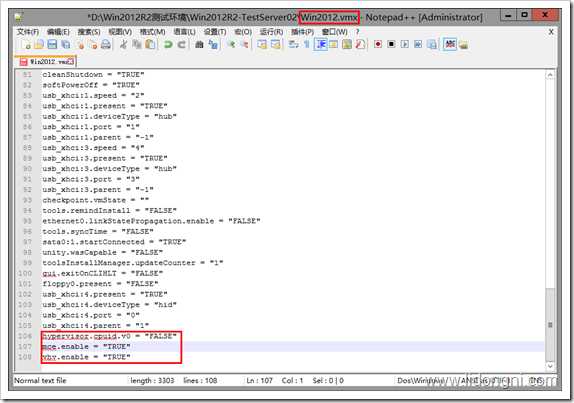574x403 pixels.
Task: Save the file with the Save icon
Action: [x=52, y=45]
